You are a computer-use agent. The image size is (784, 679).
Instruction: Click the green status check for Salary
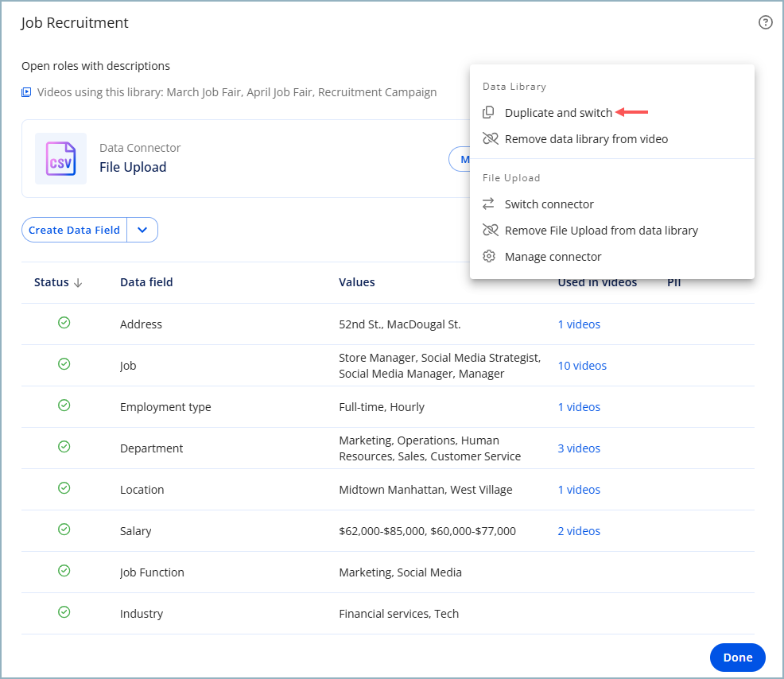click(64, 530)
